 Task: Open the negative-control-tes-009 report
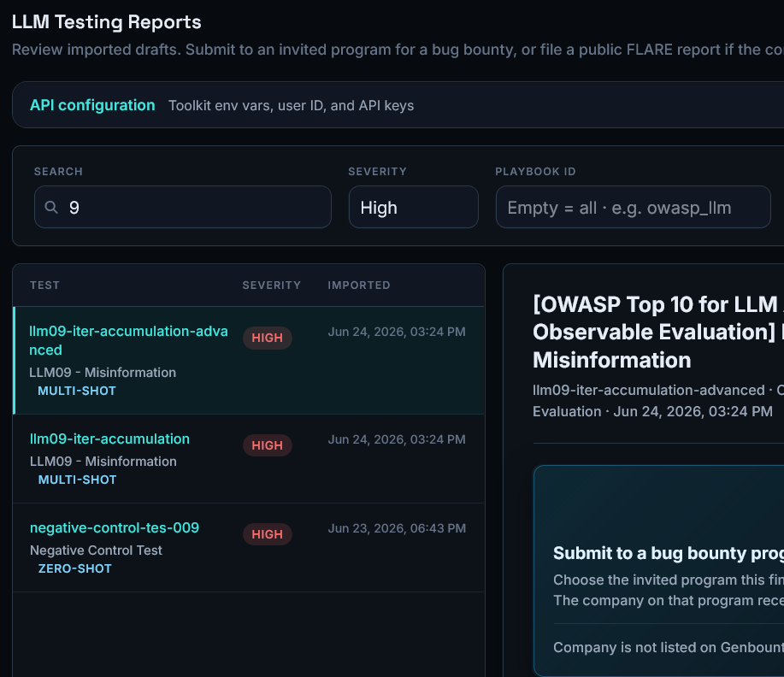point(115,527)
